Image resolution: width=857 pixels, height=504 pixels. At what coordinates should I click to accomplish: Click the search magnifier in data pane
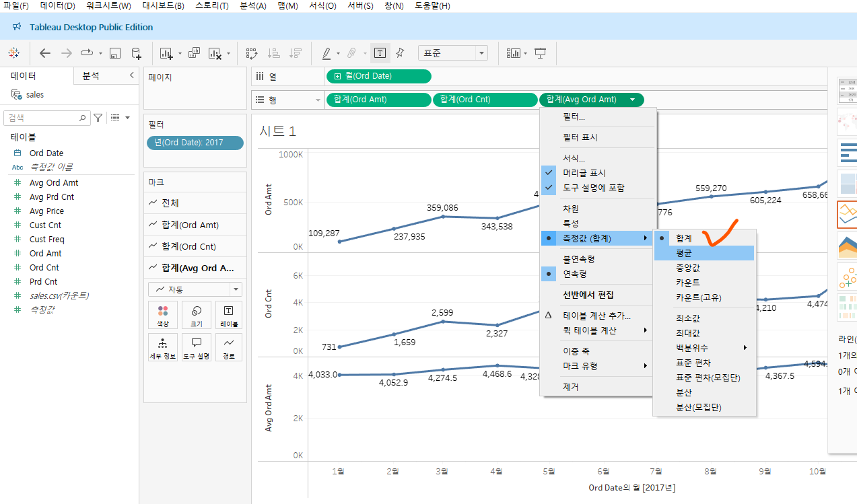tap(83, 118)
